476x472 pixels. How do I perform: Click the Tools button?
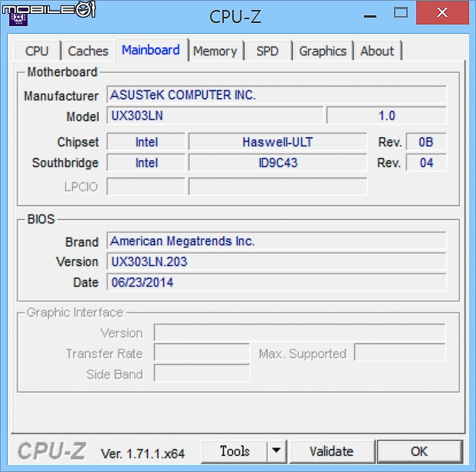[235, 451]
